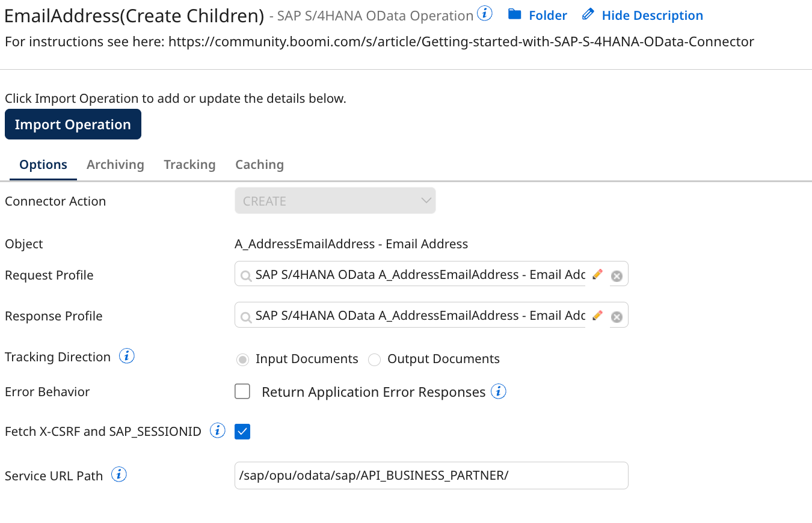The height and width of the screenshot is (523, 812).
Task: Select Output Documents tracking direction
Action: click(374, 359)
